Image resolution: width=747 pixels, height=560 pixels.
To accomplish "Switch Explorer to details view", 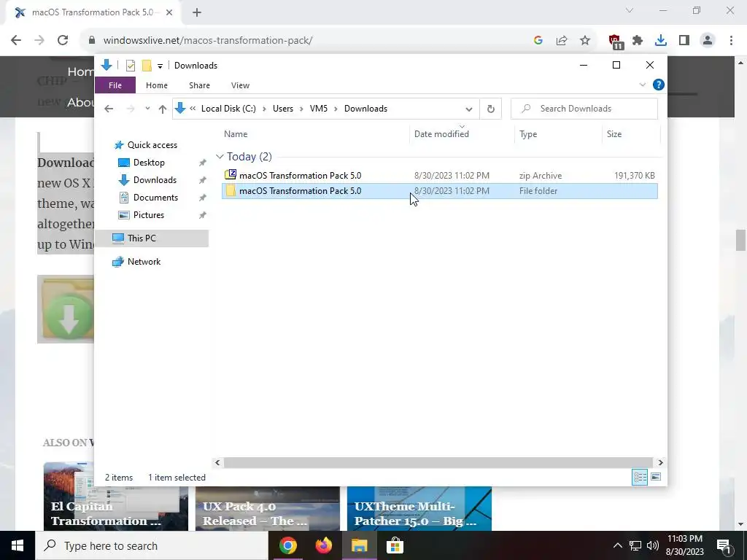I will click(x=639, y=477).
